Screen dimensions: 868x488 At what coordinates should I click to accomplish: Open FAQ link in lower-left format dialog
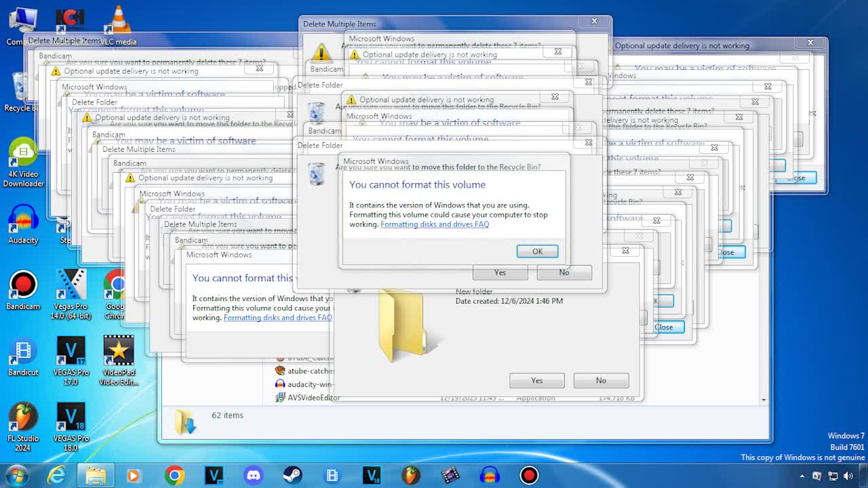[278, 318]
